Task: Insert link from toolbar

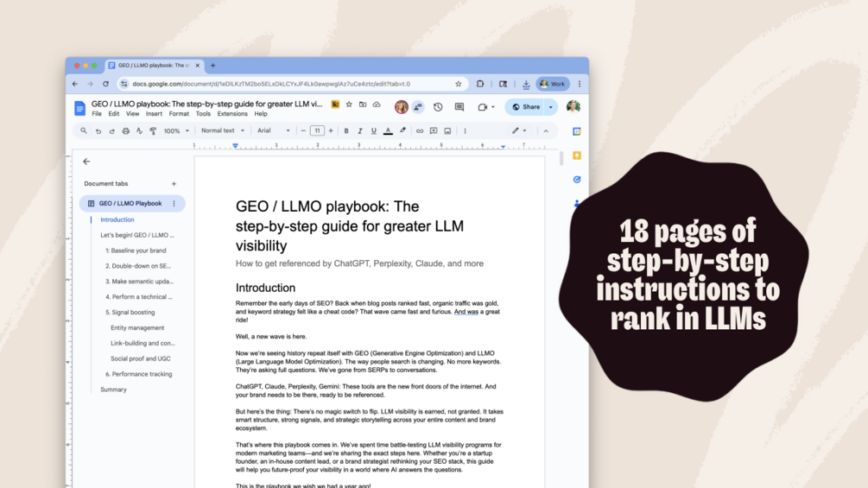Action: (x=420, y=131)
